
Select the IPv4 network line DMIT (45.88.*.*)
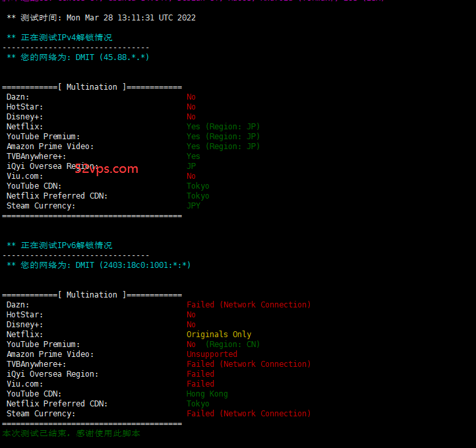(x=78, y=57)
